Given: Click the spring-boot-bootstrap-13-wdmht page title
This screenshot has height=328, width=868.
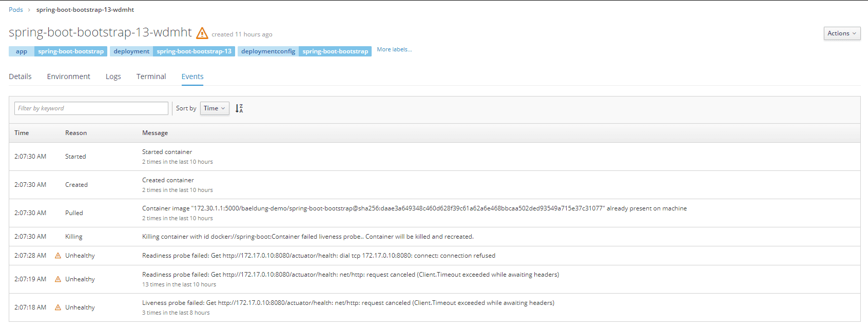Looking at the screenshot, I should 100,32.
